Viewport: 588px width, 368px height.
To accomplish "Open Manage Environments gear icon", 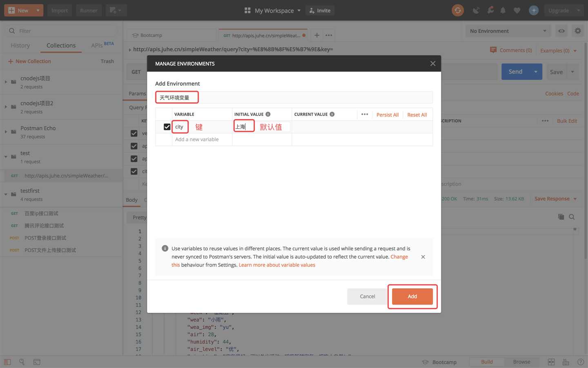I will click(578, 31).
